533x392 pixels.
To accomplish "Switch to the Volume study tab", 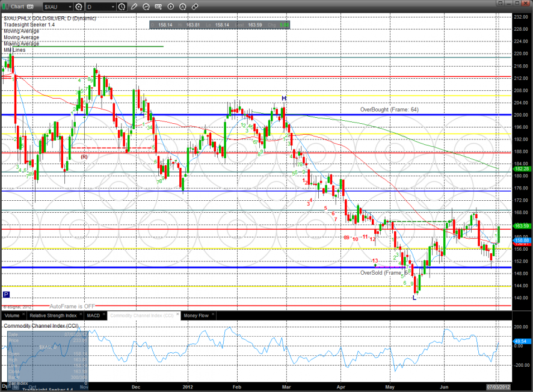I will (12, 315).
